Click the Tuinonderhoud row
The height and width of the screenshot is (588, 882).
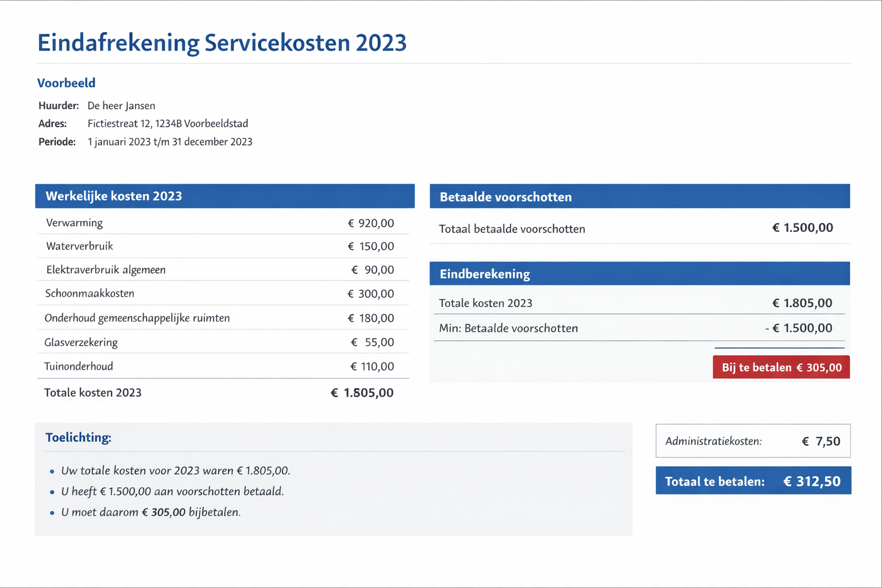point(223,366)
